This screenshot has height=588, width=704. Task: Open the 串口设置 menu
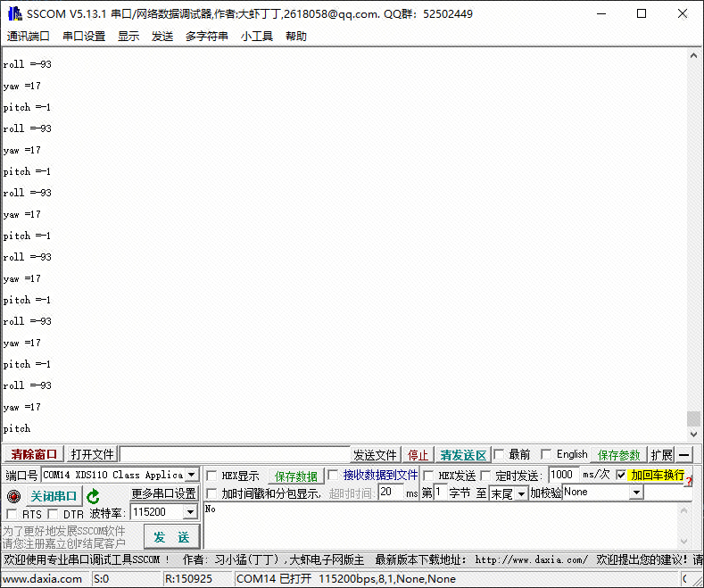[84, 36]
